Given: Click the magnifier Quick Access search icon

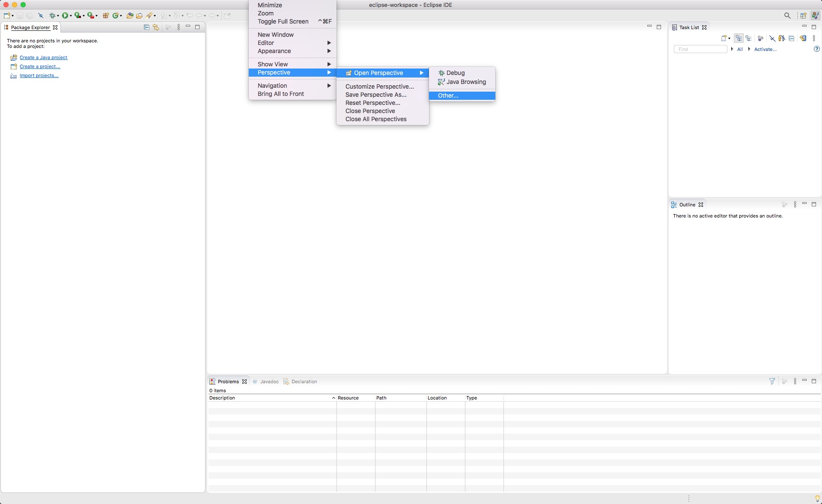Looking at the screenshot, I should point(787,15).
